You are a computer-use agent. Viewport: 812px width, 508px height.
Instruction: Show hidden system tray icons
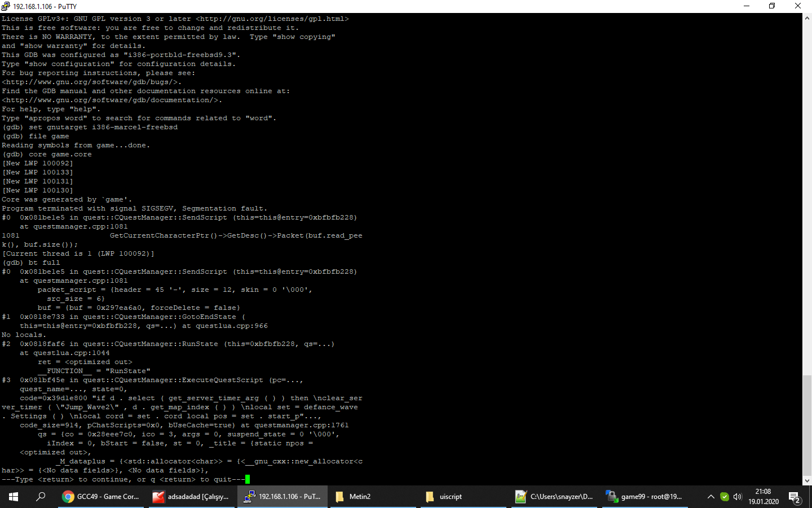[x=711, y=497]
